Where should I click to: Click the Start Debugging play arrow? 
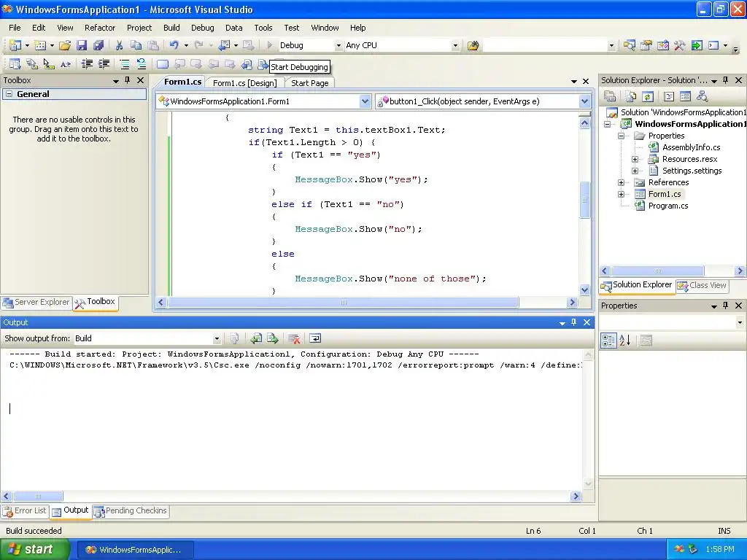270,45
